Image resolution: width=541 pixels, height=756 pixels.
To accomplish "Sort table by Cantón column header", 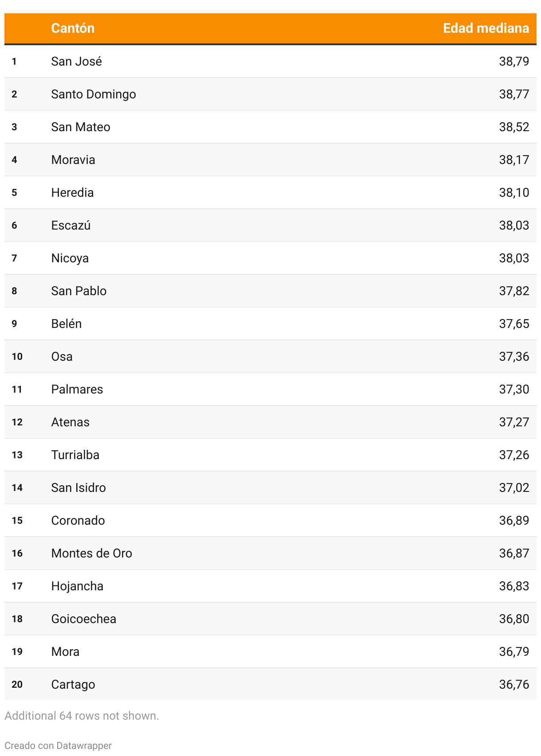I will 73,28.
